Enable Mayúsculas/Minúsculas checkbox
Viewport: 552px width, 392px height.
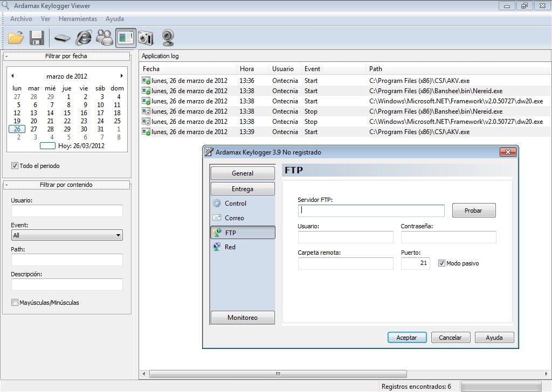tap(15, 303)
